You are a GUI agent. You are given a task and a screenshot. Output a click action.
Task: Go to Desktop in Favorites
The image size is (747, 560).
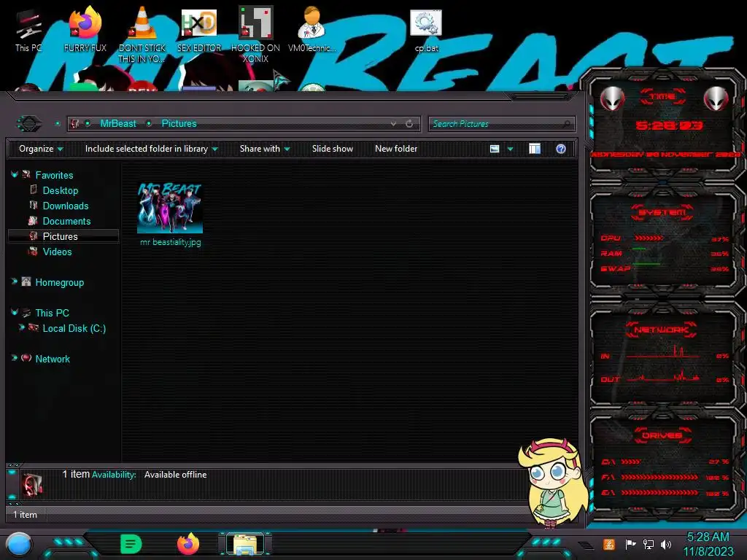click(61, 190)
